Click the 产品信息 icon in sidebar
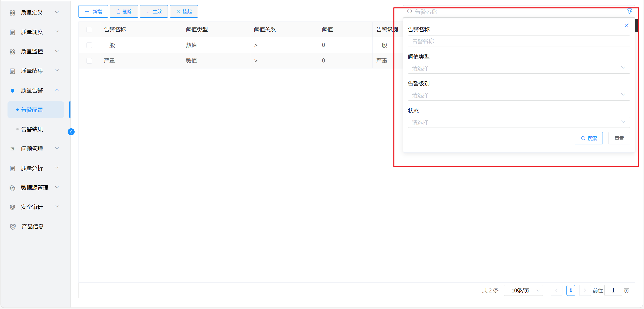The height and width of the screenshot is (309, 644). [12, 227]
